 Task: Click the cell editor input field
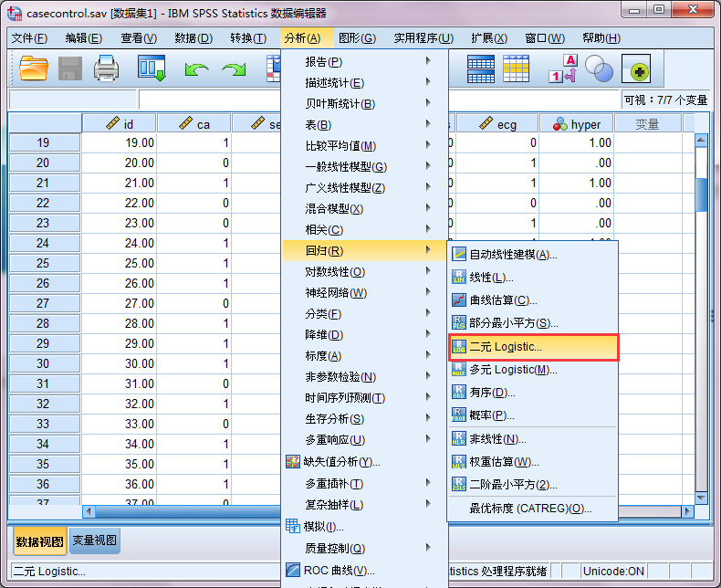(x=380, y=100)
